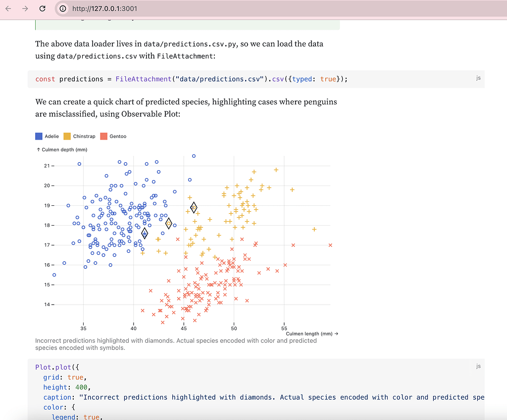The image size is (507, 420).
Task: Click the FileAttachment code line
Action: (x=192, y=79)
